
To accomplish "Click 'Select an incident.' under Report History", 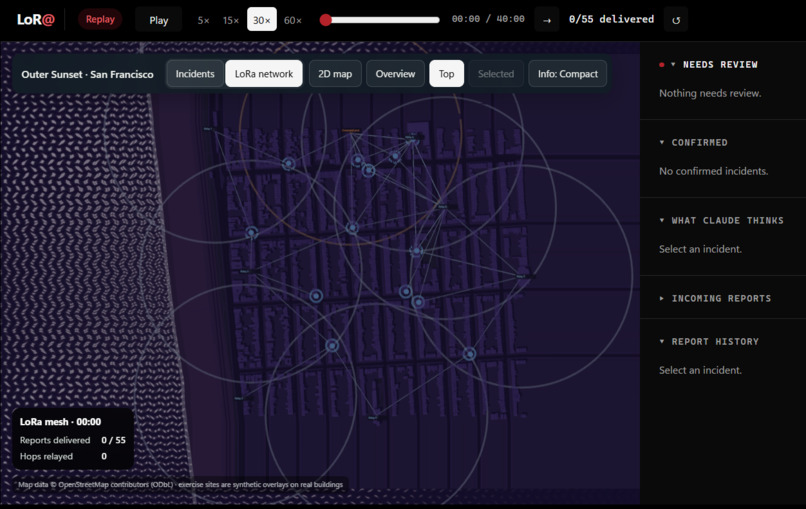I will [x=700, y=370].
